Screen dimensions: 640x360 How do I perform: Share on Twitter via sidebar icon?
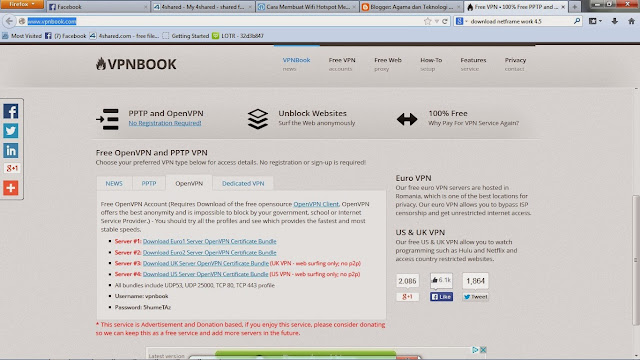click(11, 131)
